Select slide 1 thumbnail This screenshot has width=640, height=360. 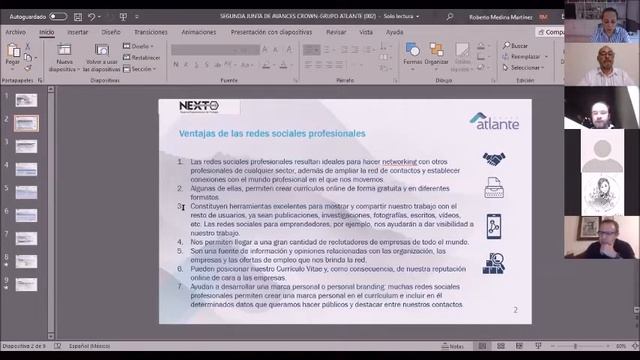pos(26,100)
